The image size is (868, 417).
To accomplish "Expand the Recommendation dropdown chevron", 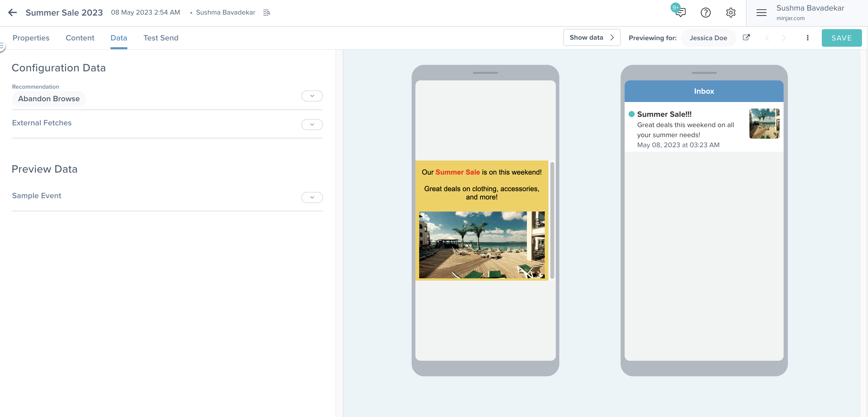I will [312, 96].
